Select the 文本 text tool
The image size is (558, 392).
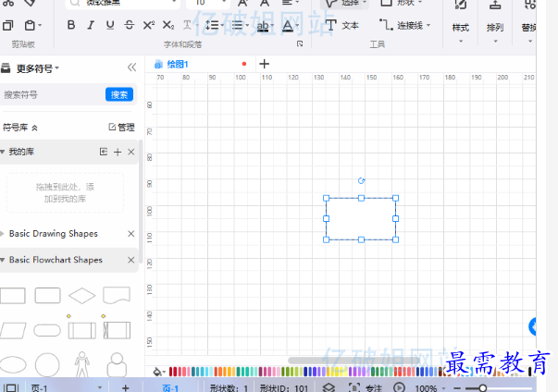pos(342,25)
